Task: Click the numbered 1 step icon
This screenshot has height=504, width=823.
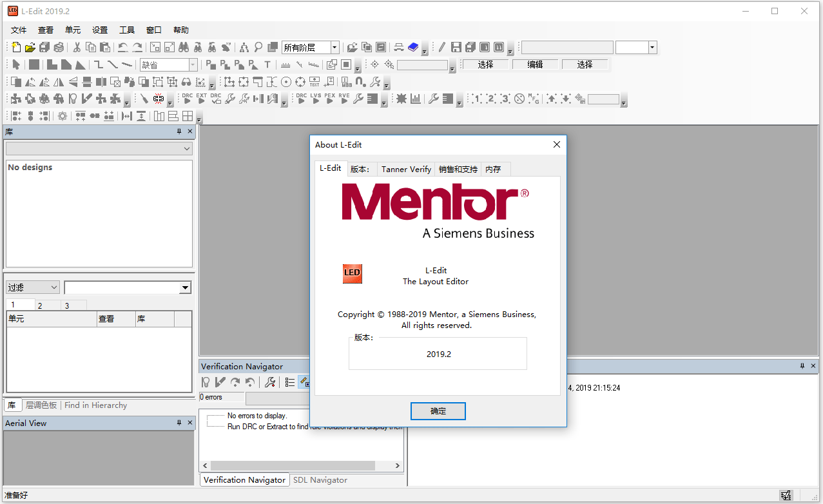Action: 476,99
